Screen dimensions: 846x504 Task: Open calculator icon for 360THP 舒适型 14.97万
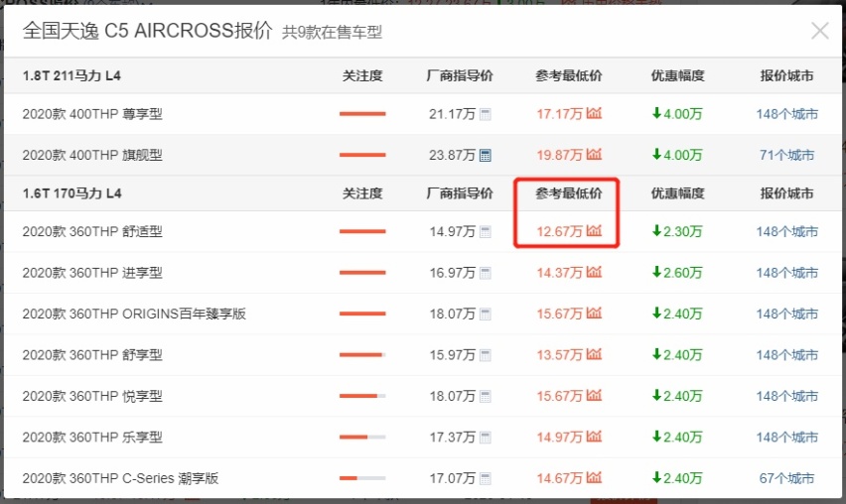pyautogui.click(x=485, y=232)
